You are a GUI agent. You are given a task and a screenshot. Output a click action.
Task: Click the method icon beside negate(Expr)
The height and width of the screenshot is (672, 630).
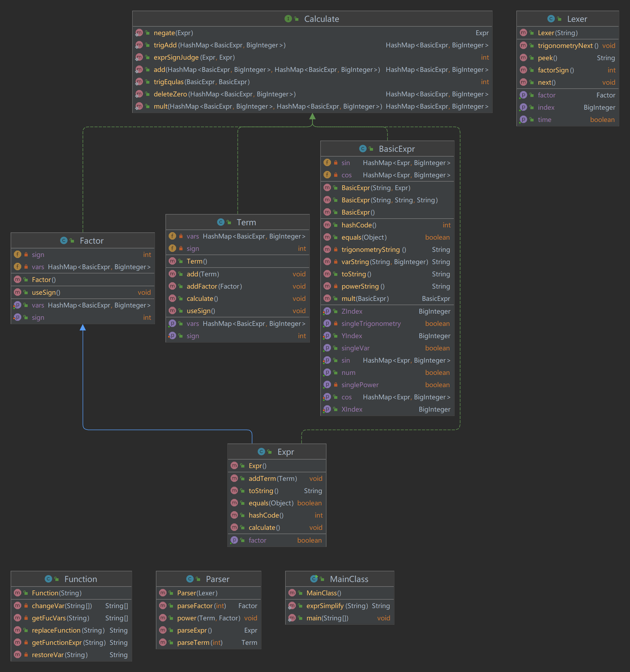139,33
